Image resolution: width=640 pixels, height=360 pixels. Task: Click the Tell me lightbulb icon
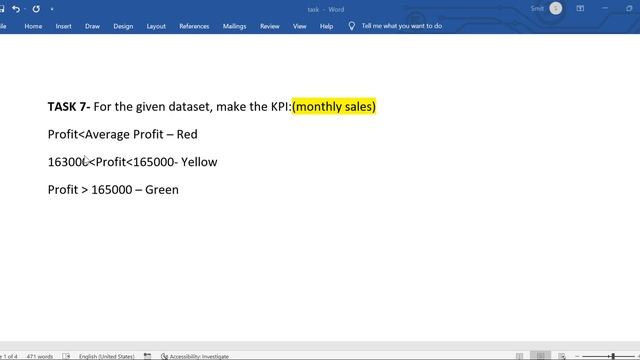click(351, 26)
